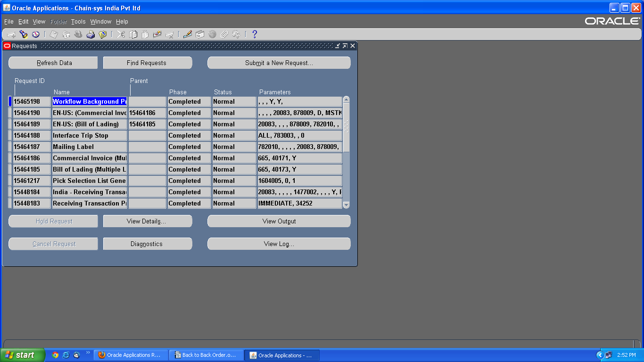
Task: Click the Close Form folder icon
Action: (103, 34)
